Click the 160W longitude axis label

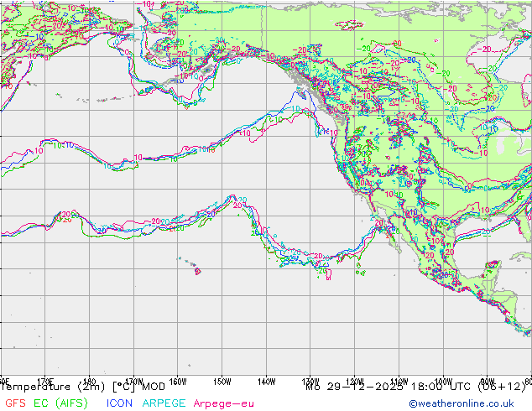(x=178, y=380)
